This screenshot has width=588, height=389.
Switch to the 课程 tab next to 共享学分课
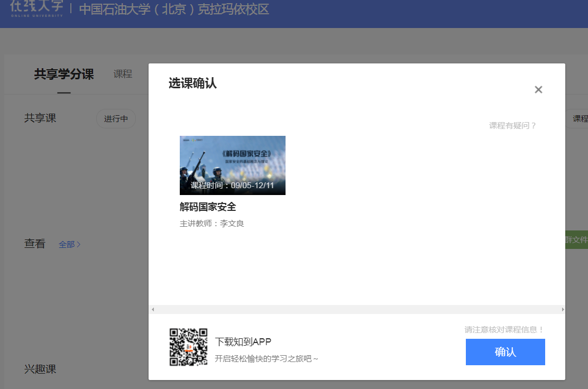click(123, 75)
